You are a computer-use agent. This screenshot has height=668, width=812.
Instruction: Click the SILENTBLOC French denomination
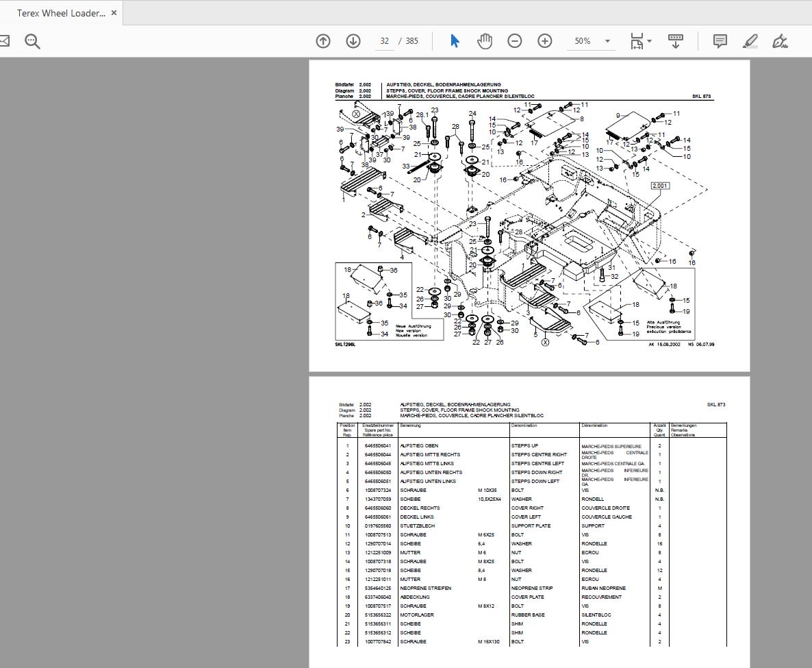pos(596,615)
